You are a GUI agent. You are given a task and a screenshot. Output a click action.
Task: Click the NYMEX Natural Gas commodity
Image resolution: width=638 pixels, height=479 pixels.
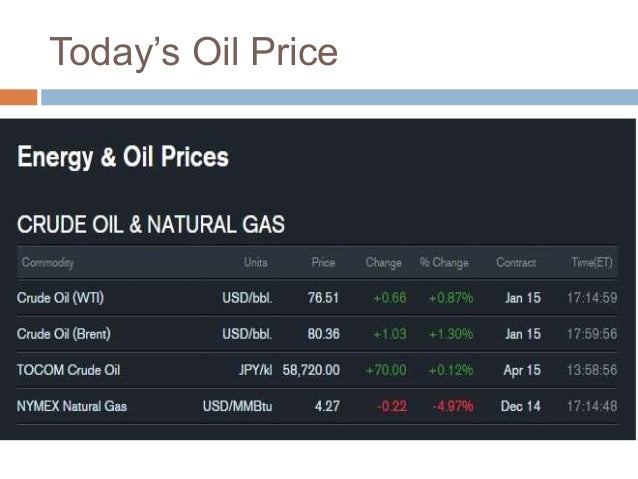coord(72,406)
